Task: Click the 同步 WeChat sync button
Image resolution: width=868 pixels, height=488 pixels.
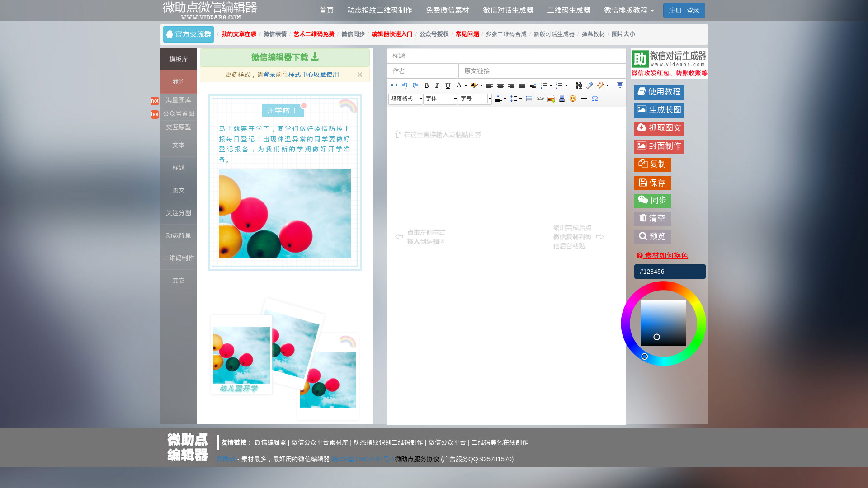Action: [x=652, y=201]
